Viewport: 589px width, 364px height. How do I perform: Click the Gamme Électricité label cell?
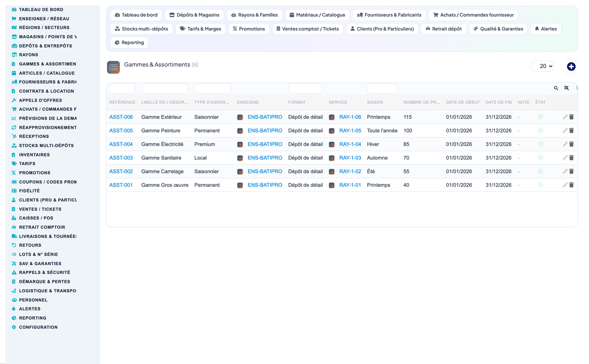pyautogui.click(x=162, y=144)
